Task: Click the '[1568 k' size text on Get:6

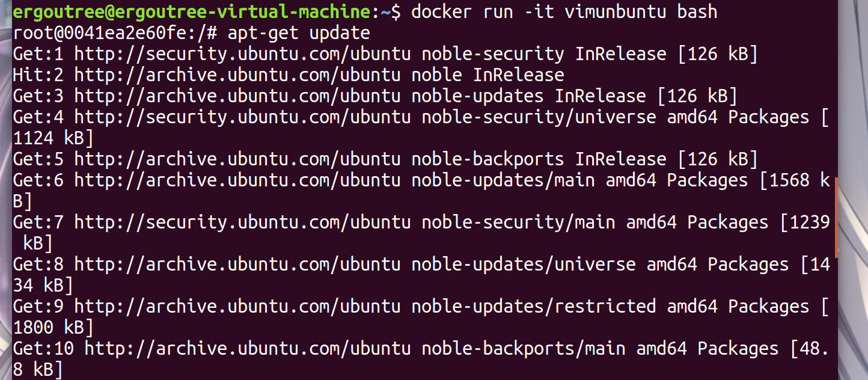Action: click(795, 180)
